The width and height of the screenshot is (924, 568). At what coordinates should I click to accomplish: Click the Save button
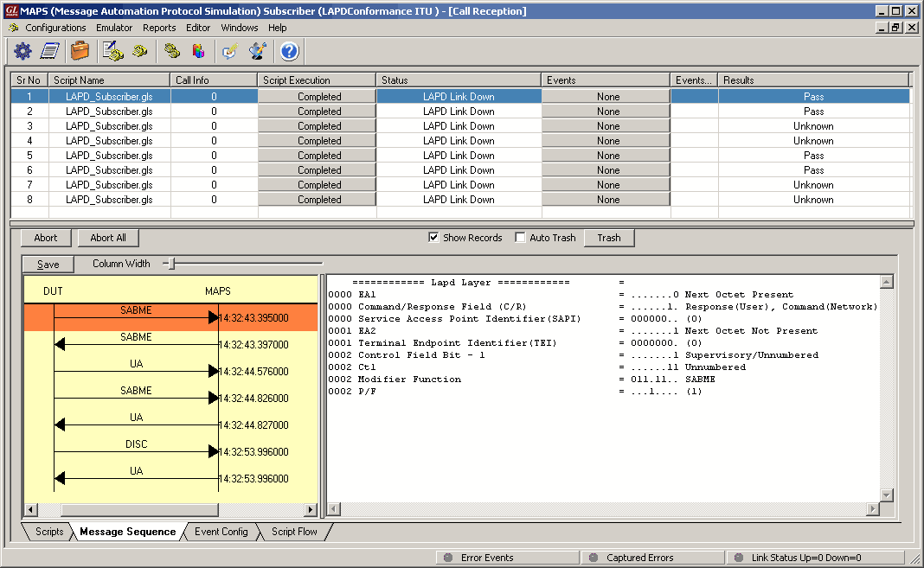(x=48, y=265)
